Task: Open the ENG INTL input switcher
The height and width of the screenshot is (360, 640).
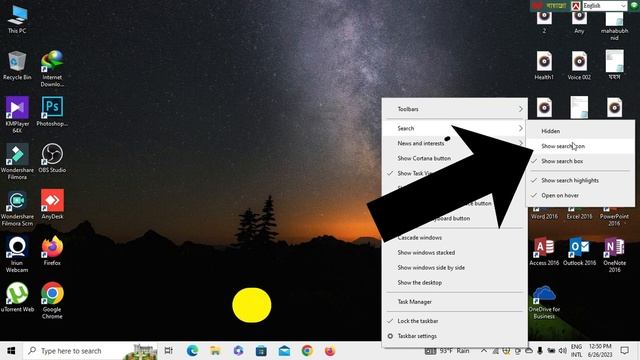Action: pos(576,351)
